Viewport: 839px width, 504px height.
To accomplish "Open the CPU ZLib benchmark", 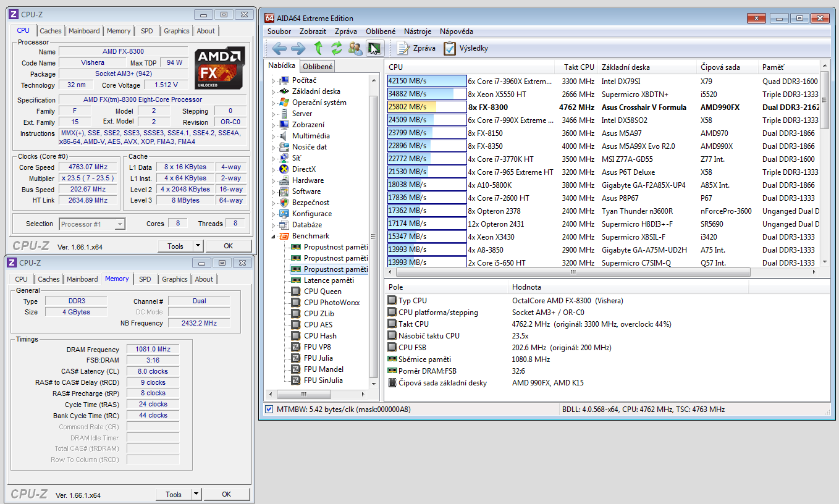I will (319, 314).
